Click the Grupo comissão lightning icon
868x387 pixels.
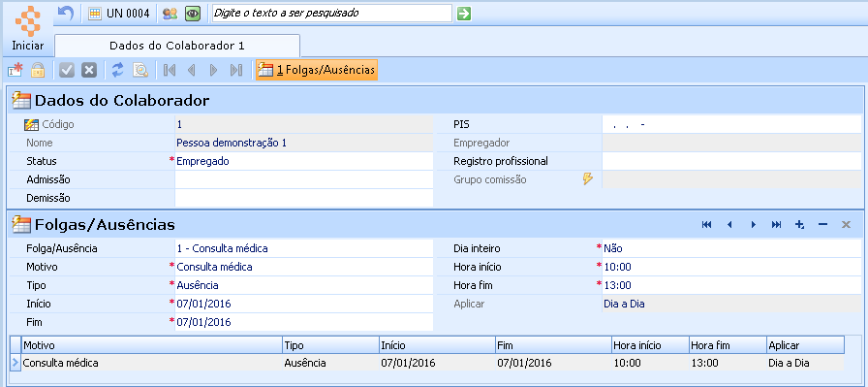[588, 179]
